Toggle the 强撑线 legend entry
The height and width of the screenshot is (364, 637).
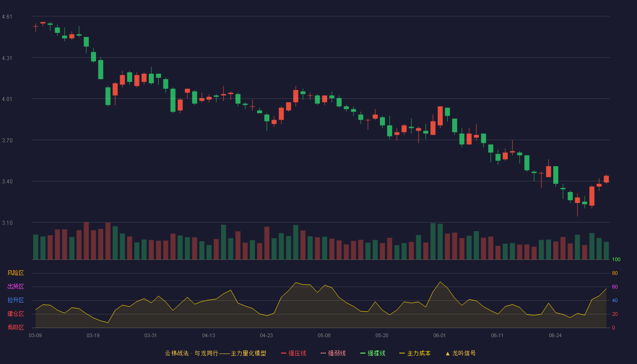pyautogui.click(x=373, y=353)
